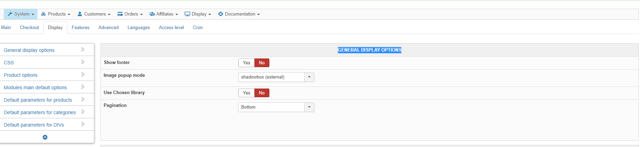Open the Pagination dropdown

point(276,107)
